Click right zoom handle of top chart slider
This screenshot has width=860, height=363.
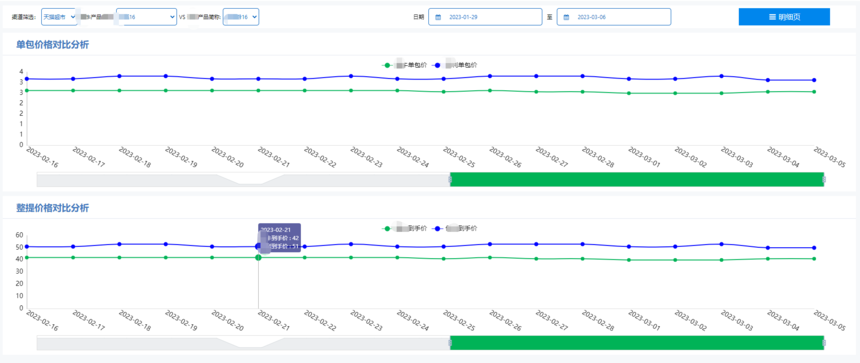824,179
